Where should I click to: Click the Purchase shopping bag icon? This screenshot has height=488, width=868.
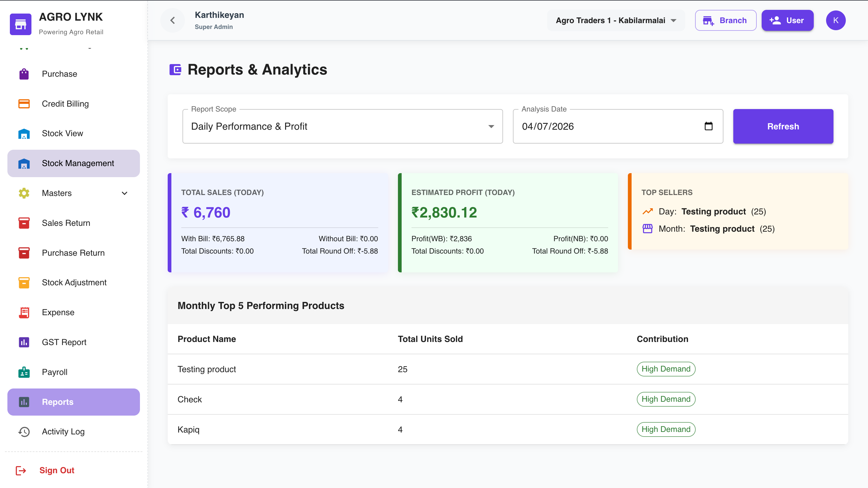click(24, 74)
